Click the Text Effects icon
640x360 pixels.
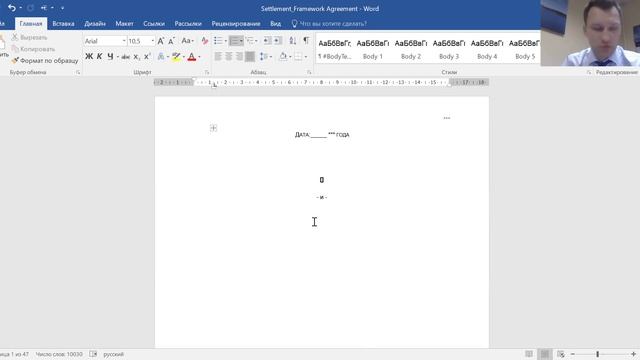161,57
